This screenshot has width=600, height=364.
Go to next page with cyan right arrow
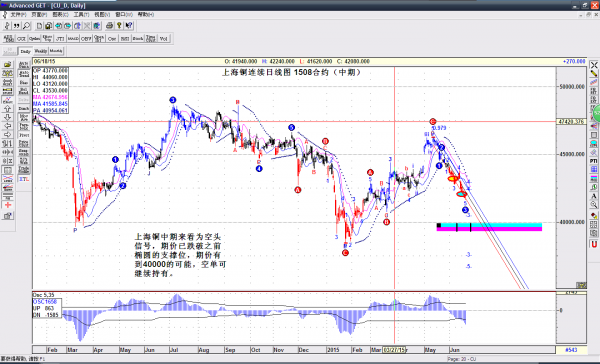[68, 26]
